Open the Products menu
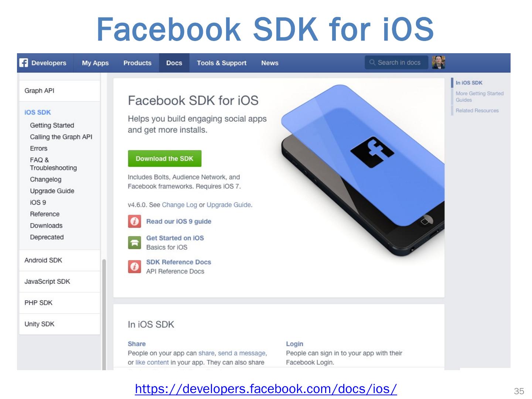 coord(137,63)
